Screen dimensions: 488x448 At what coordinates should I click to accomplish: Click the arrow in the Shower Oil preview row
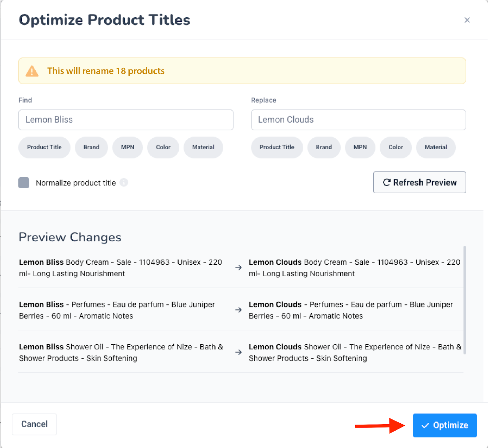tap(238, 352)
